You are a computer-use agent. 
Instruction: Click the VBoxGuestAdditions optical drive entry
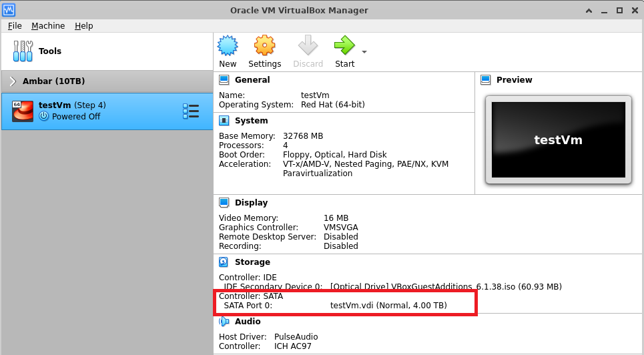446,287
